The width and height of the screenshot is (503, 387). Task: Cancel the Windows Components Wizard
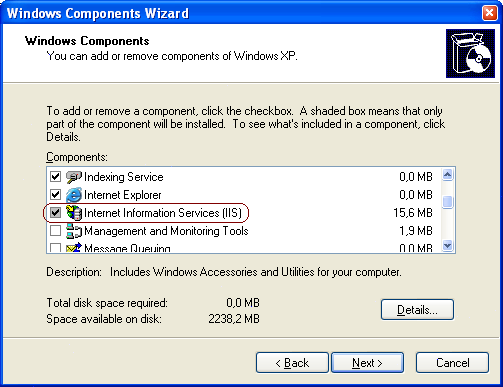point(453,363)
